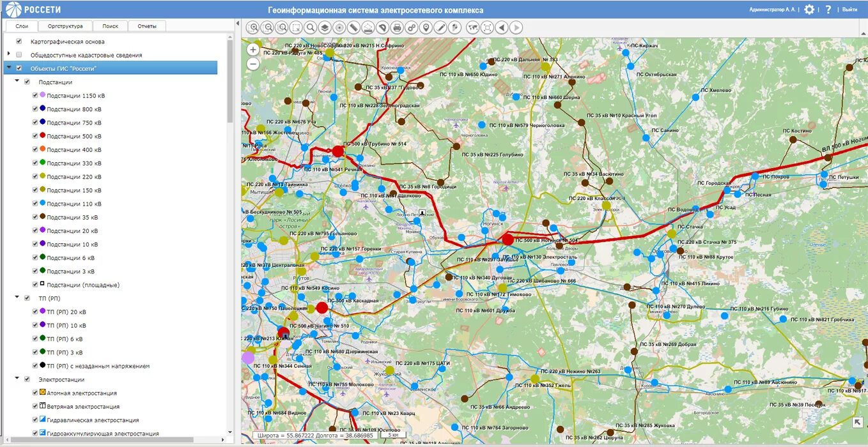This screenshot has width=868, height=447.
Task: Select the ТП (РП) с незаданным напряжением label
Action: (98, 367)
